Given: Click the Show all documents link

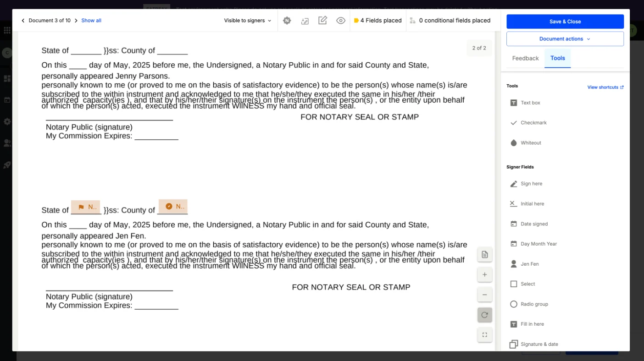Looking at the screenshot, I should point(91,21).
